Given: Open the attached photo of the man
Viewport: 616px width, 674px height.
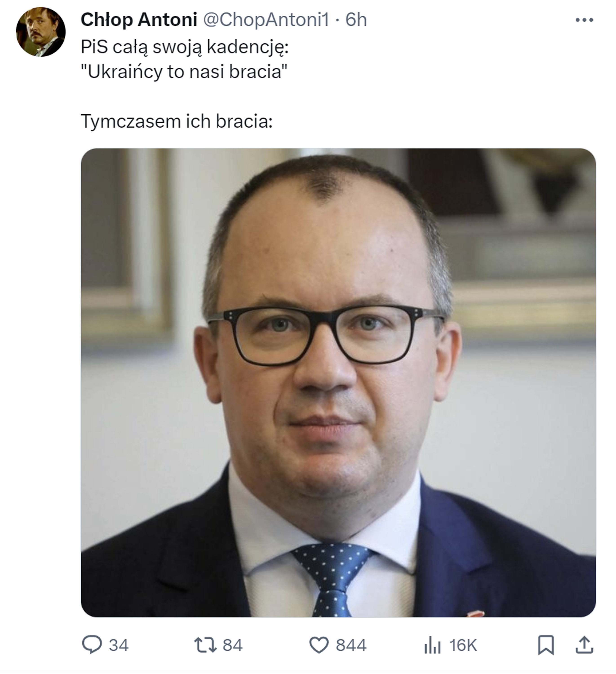Looking at the screenshot, I should click(x=338, y=382).
